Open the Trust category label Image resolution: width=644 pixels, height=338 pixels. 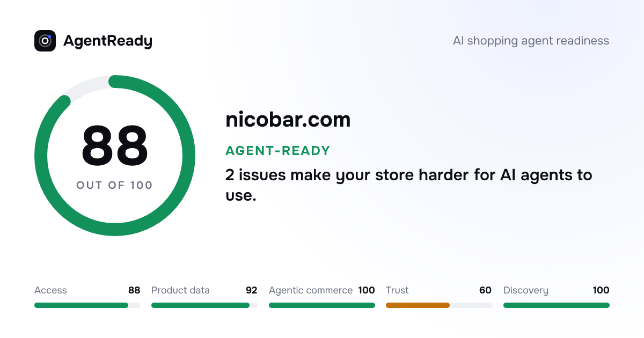(x=397, y=290)
